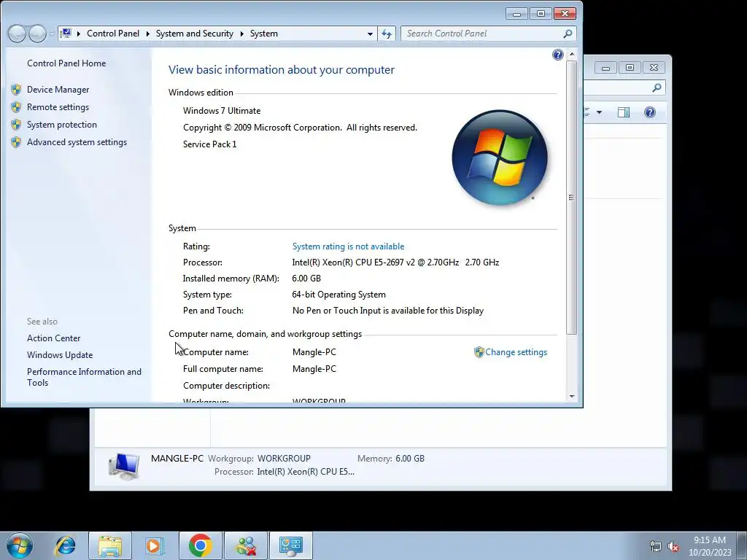Select the '64-bit Operating System' text
Viewport: 747px width, 560px height.
click(338, 295)
